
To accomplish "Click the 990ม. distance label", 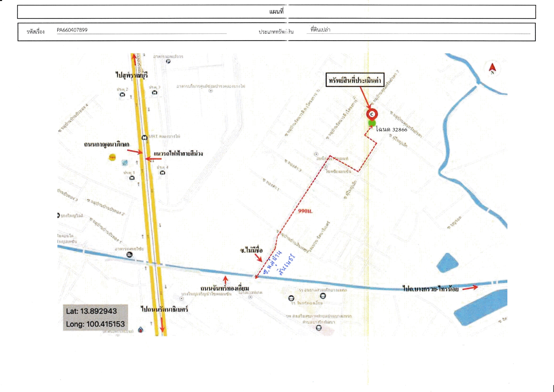I will [x=305, y=211].
